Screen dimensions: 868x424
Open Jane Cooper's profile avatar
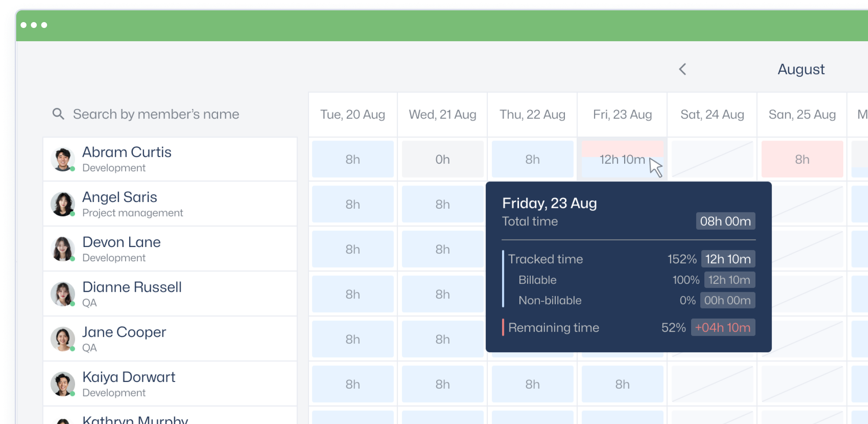pos(63,339)
